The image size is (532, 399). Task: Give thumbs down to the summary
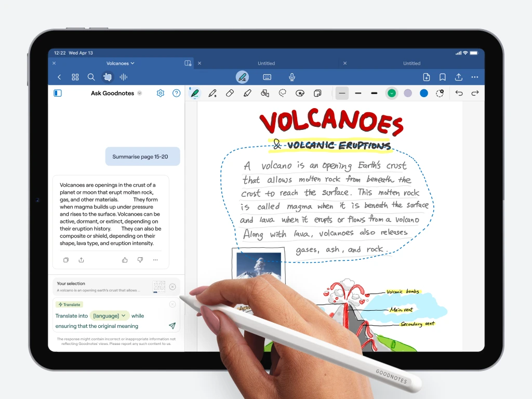(140, 260)
